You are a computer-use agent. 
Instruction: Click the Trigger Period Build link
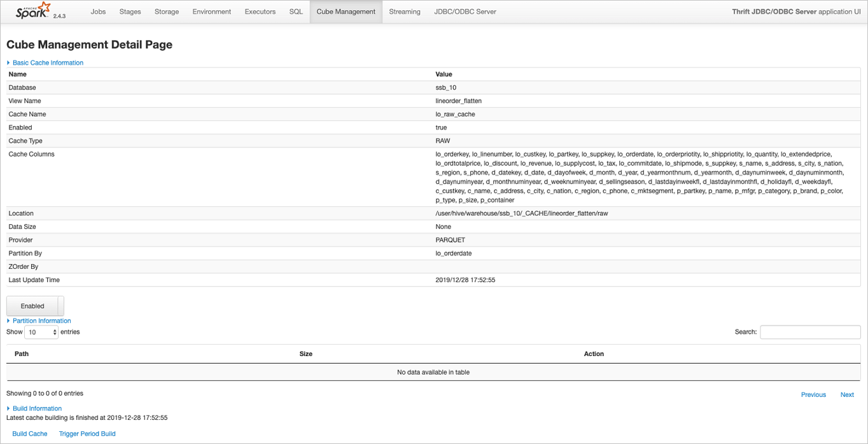87,433
